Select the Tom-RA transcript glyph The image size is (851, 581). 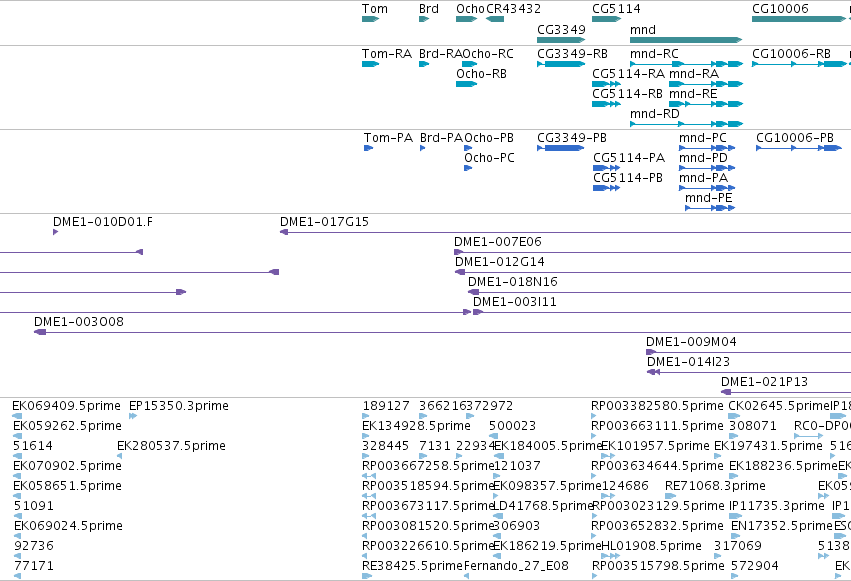[371, 64]
